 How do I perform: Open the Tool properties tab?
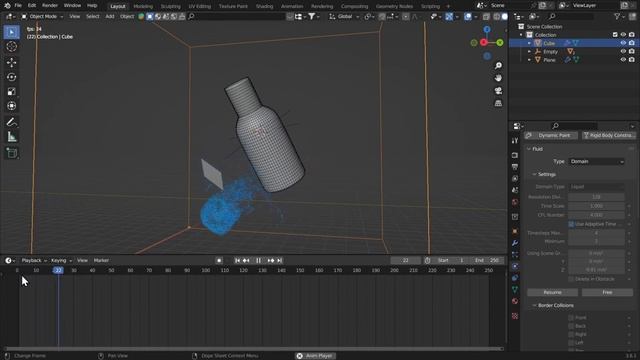point(515,141)
